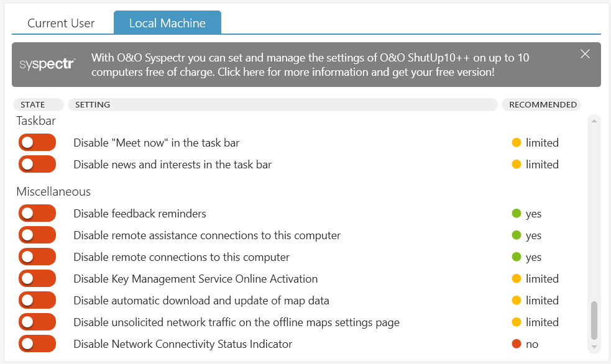Enable Disable feedback reminders switch
611x364 pixels.
click(x=37, y=214)
